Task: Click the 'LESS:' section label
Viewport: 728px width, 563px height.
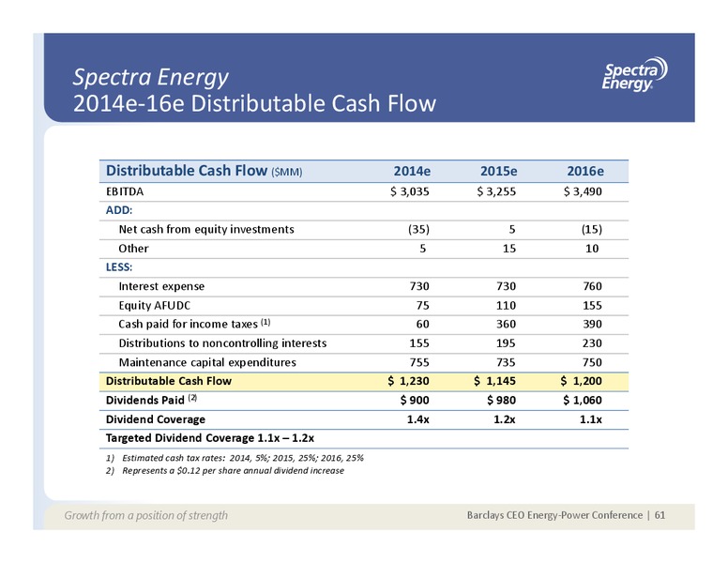Action: [119, 267]
